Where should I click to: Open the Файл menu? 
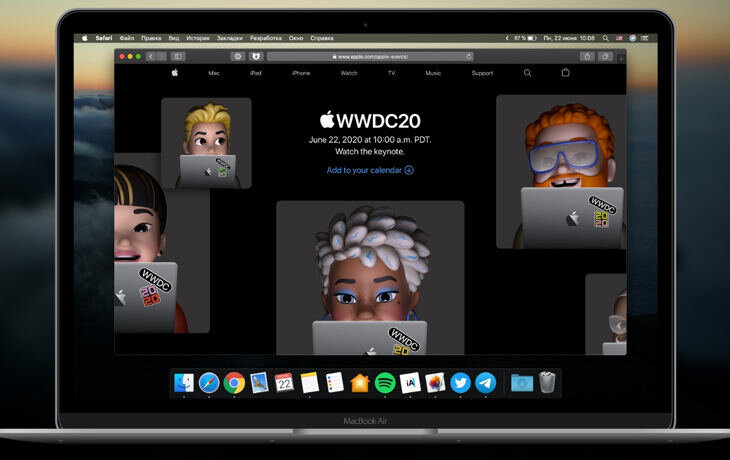point(127,38)
